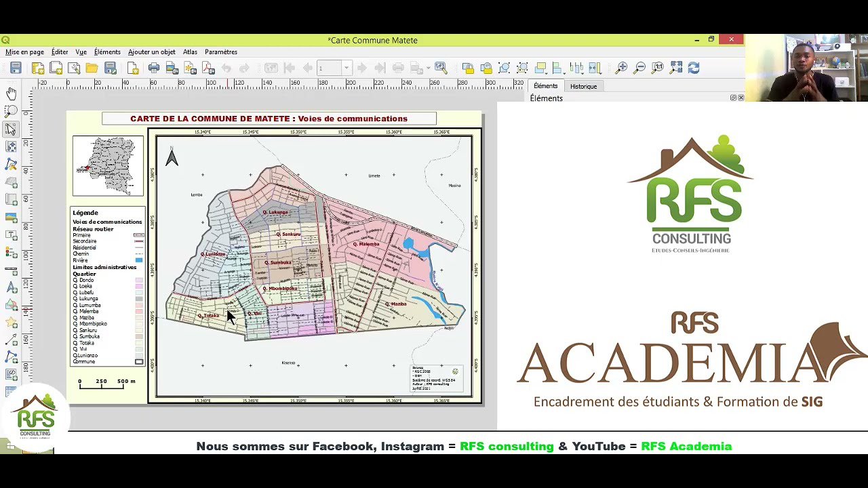Export layout as SVG
This screenshot has width=868, height=488.
191,68
